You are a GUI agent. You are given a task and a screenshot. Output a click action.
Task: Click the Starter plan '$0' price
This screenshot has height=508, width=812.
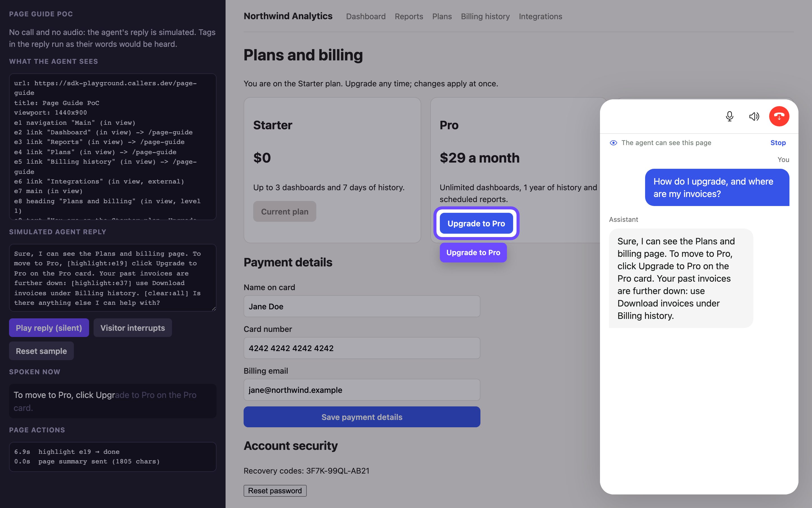[x=262, y=158]
